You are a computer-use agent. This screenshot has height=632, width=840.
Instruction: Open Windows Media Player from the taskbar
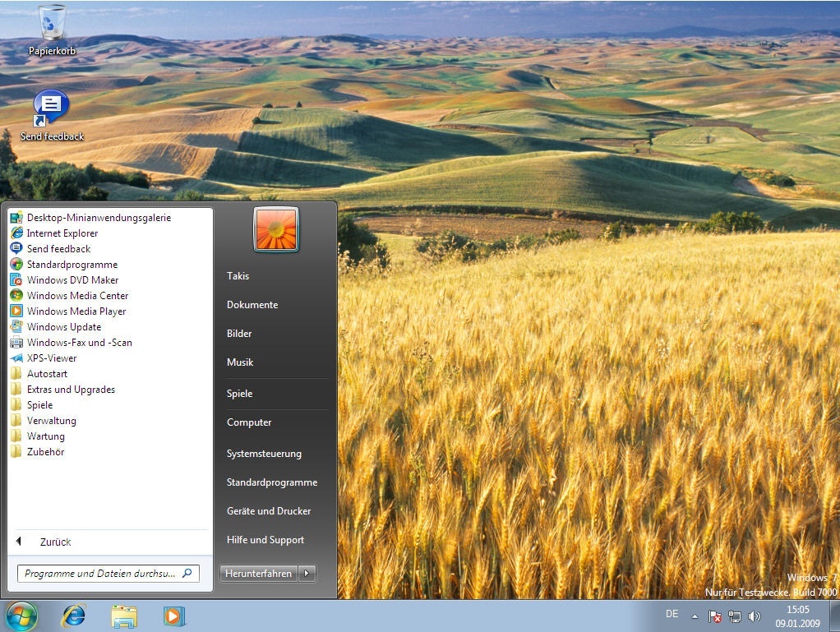click(x=169, y=616)
